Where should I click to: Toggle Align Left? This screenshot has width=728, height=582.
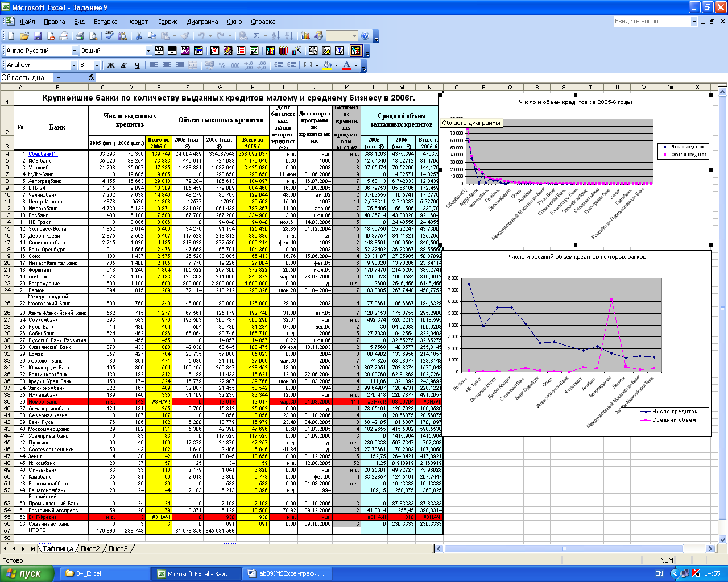point(154,65)
